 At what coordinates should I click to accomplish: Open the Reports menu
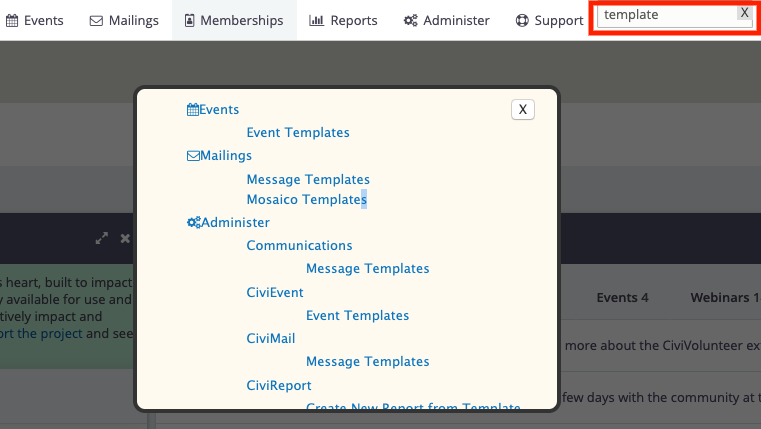point(343,20)
